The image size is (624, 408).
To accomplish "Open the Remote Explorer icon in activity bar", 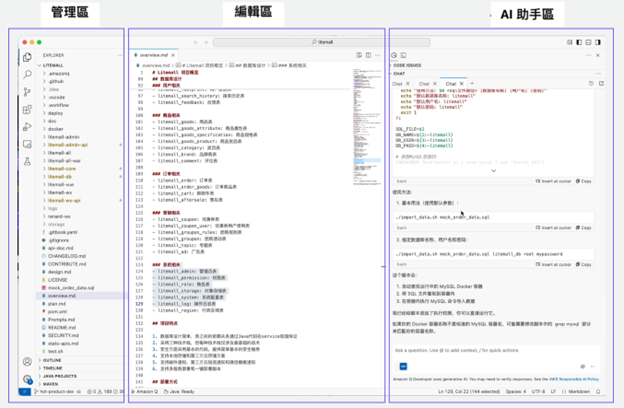I will coord(27,144).
